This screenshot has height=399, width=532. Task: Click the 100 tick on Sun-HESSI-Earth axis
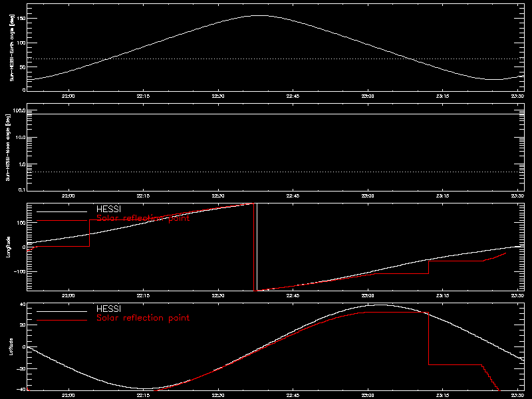tap(21, 43)
